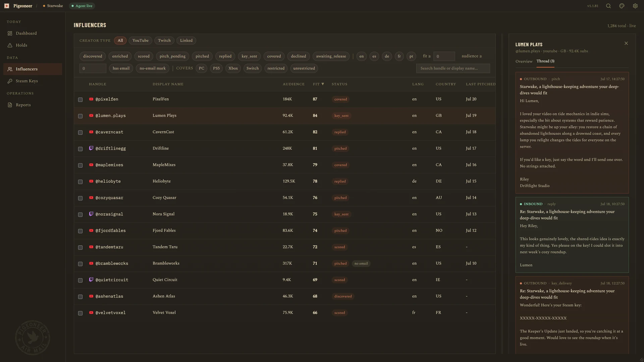The image size is (644, 362).
Task: Switch to the Overview tab
Action: 524,61
